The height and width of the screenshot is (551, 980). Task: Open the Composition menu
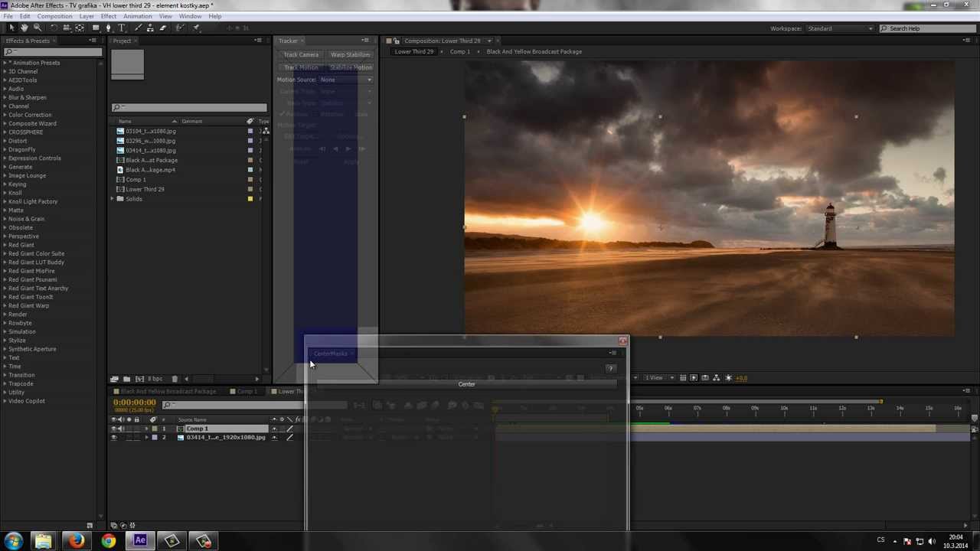coord(54,16)
